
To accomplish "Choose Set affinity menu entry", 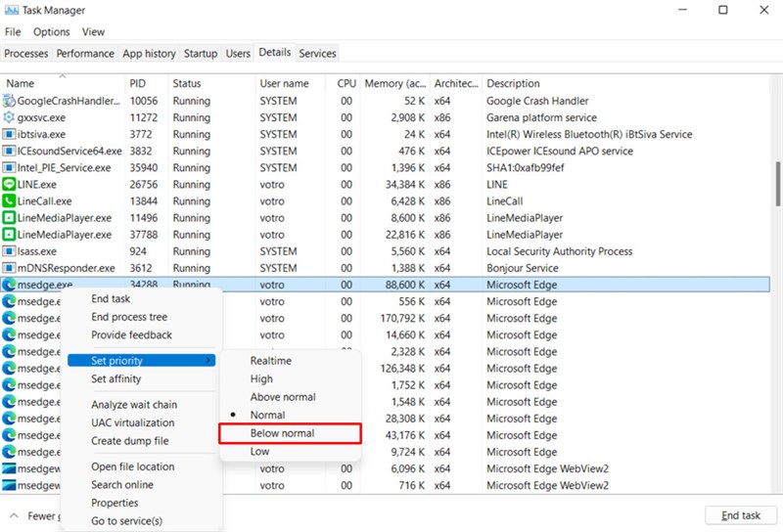I will pos(115,378).
